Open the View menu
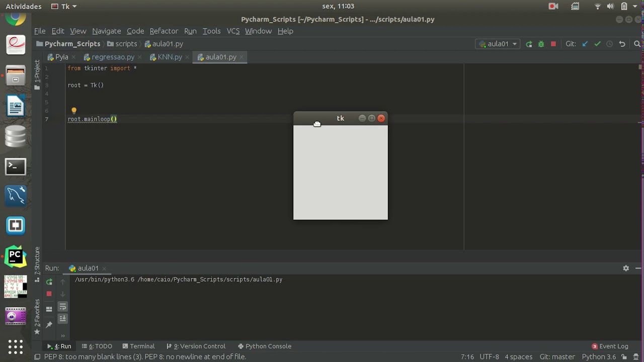 point(78,31)
